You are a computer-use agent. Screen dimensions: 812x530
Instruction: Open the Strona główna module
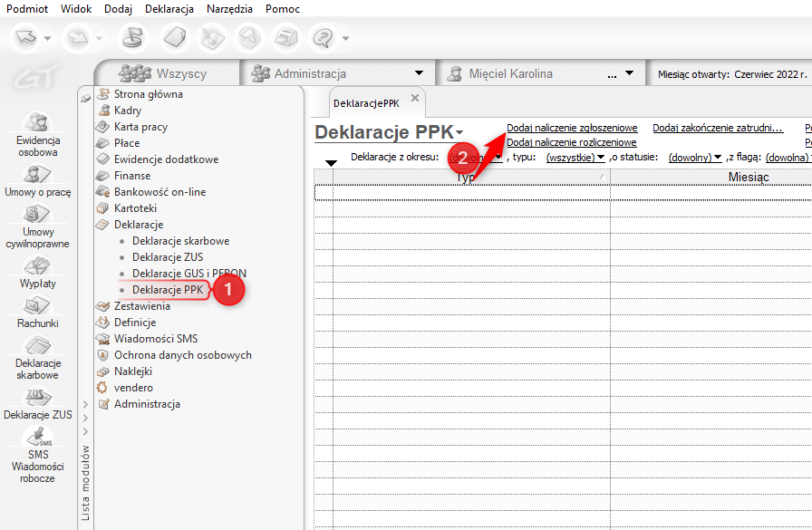[148, 94]
